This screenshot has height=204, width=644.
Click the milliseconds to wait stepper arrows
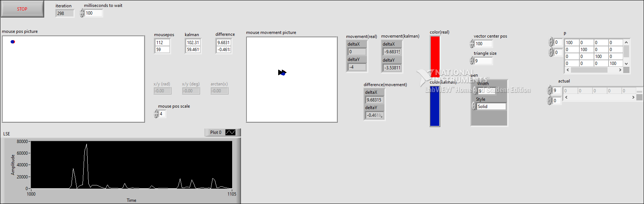point(82,13)
